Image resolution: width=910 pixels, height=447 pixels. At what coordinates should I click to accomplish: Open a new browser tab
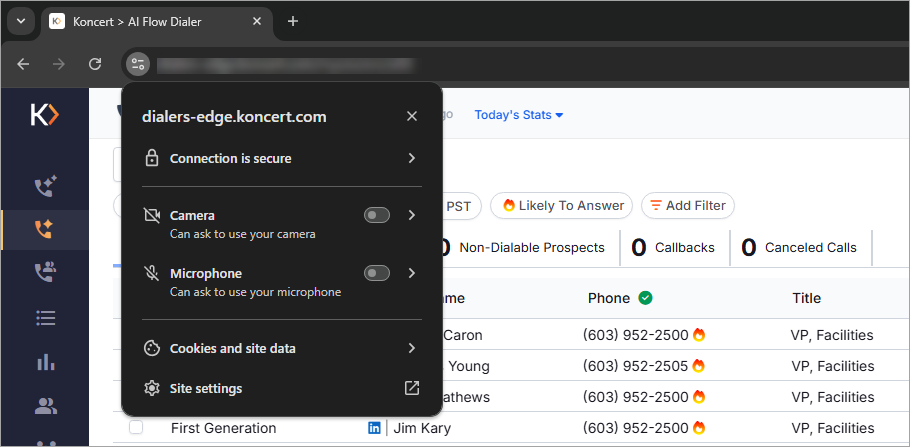pos(293,21)
